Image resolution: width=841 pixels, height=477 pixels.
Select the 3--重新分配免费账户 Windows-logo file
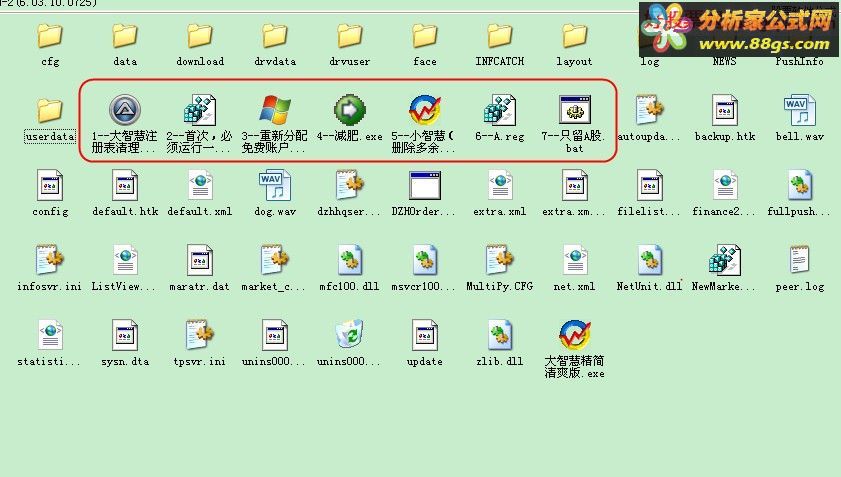(275, 111)
